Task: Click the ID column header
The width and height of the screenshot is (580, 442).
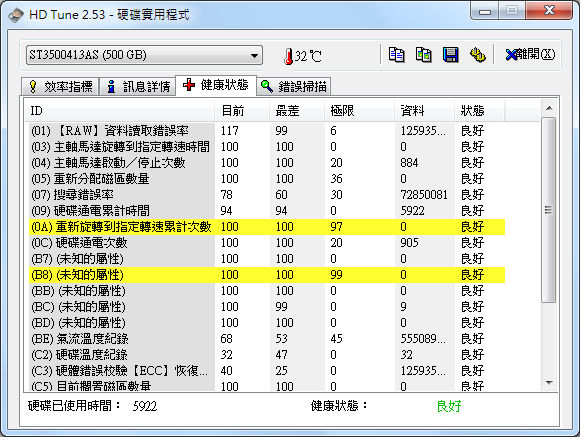Action: pos(119,111)
